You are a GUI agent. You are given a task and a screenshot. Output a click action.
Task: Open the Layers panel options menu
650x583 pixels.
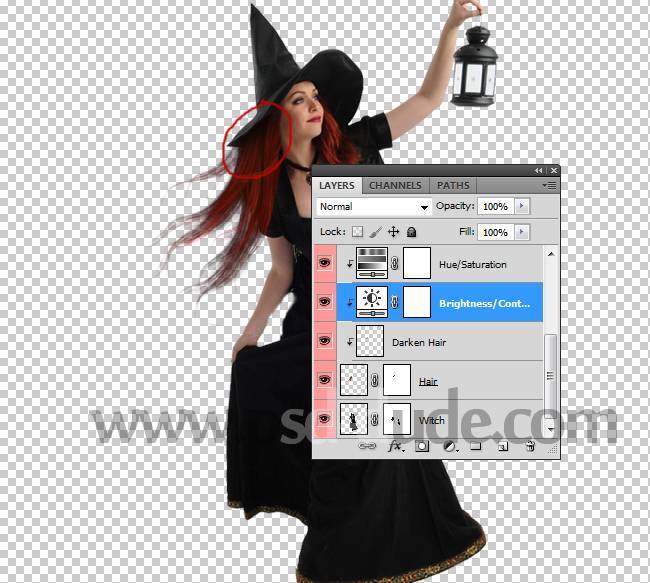point(548,185)
